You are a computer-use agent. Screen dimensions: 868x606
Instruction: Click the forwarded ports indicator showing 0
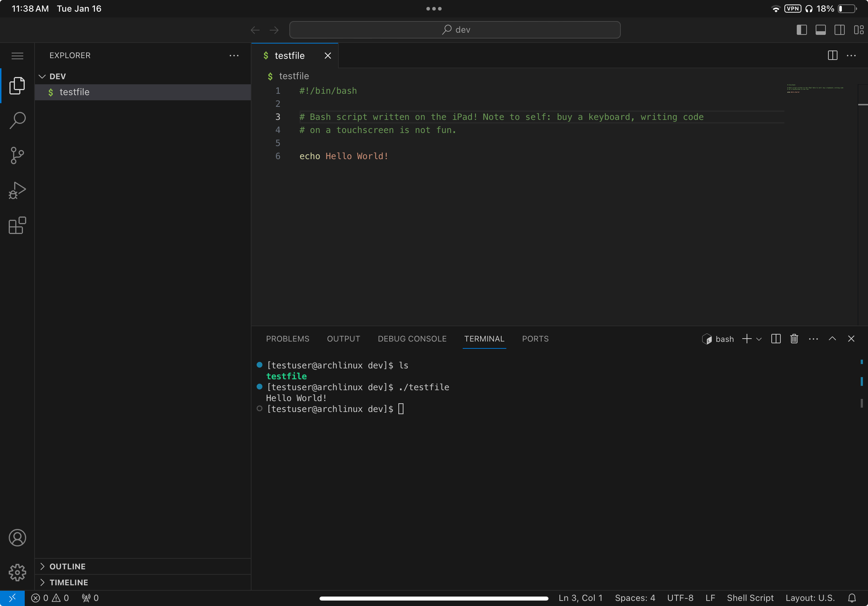(90, 598)
